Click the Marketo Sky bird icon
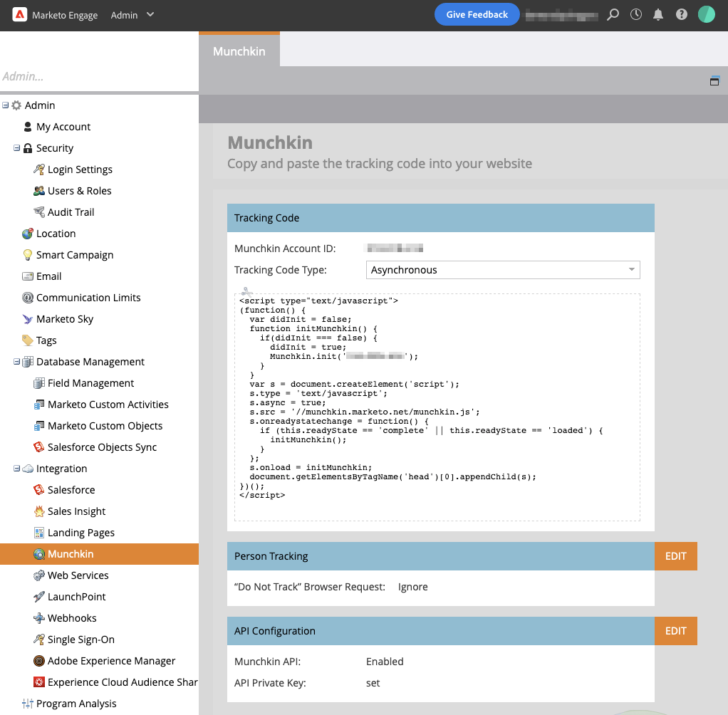This screenshot has height=715, width=728. (28, 319)
